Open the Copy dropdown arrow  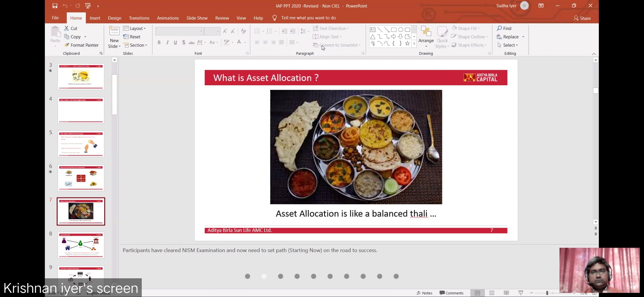tap(85, 37)
